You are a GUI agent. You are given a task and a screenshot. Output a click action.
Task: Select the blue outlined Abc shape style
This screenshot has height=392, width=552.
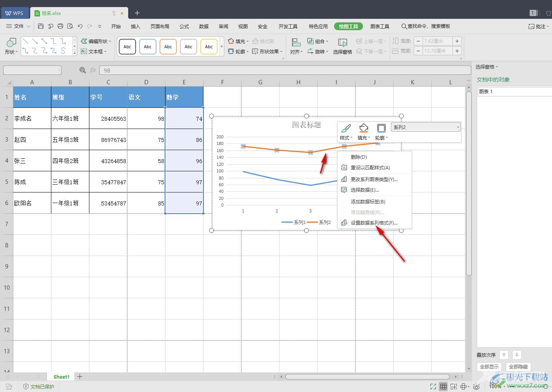click(148, 47)
